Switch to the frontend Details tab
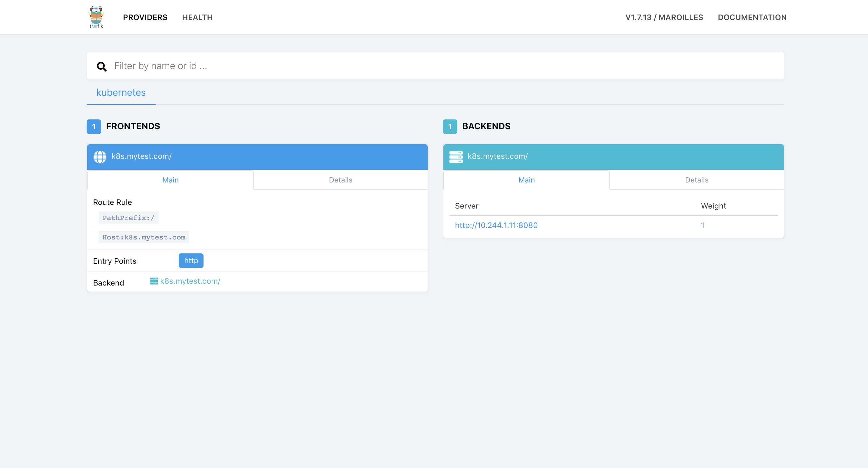Screen dimensions: 868x468 [340, 180]
